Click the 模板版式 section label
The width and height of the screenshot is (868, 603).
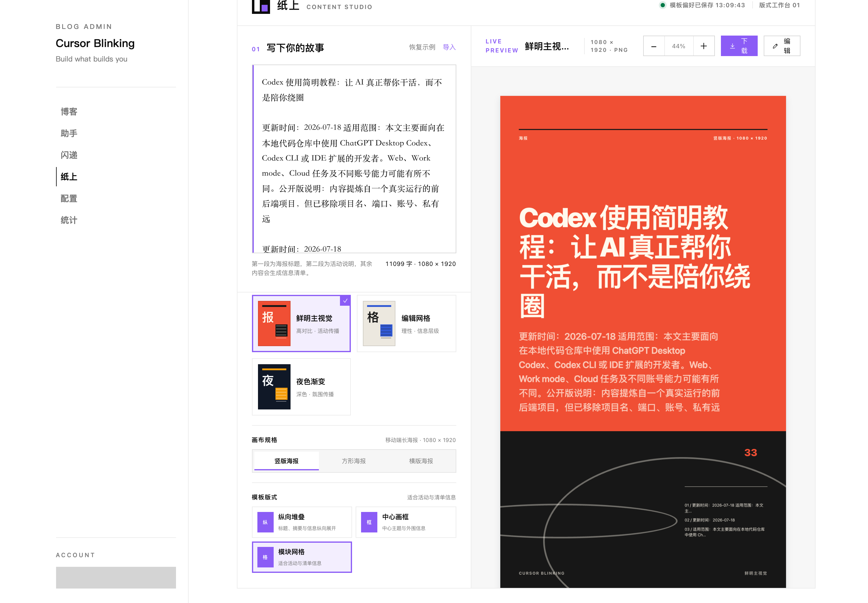[x=264, y=497]
